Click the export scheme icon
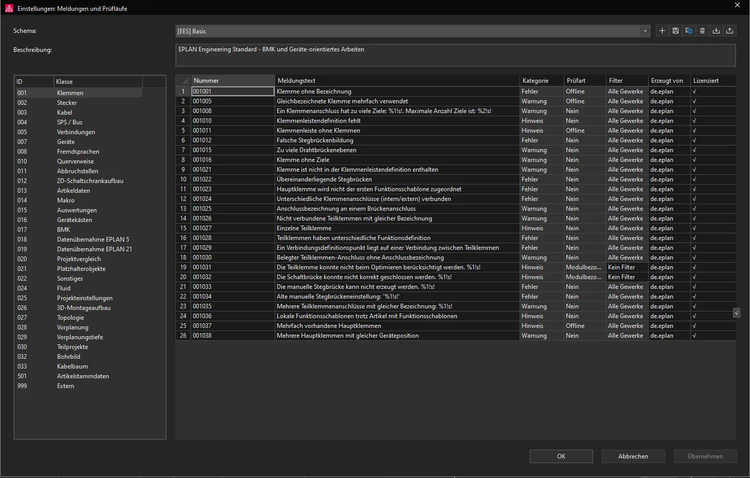 (729, 31)
